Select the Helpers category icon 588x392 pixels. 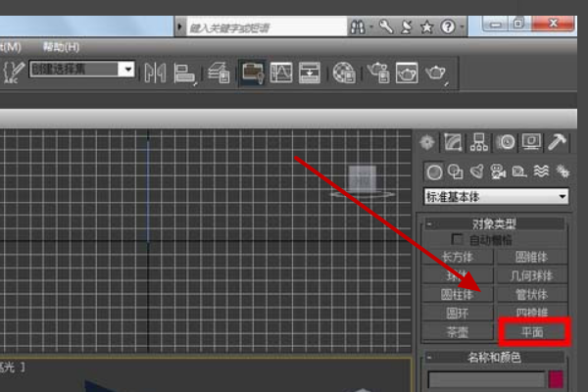pyautogui.click(x=519, y=171)
